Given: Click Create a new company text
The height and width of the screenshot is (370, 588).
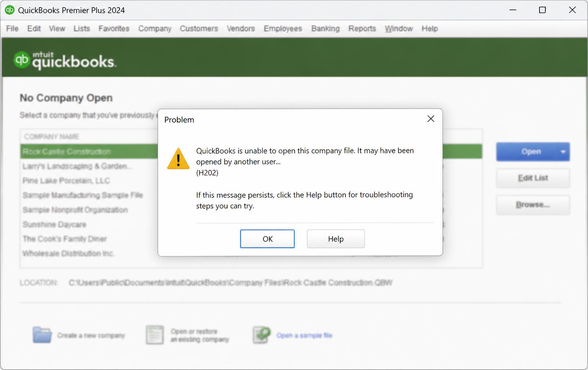Looking at the screenshot, I should click(x=91, y=335).
